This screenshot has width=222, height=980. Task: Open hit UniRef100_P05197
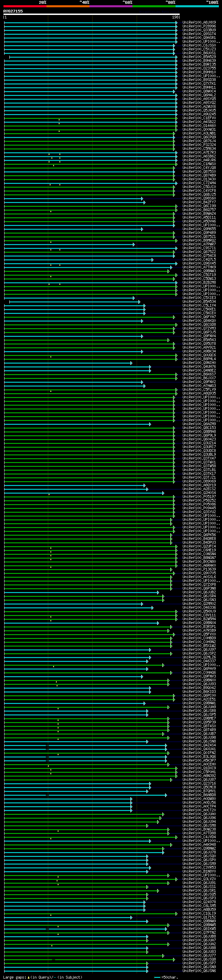(199, 496)
